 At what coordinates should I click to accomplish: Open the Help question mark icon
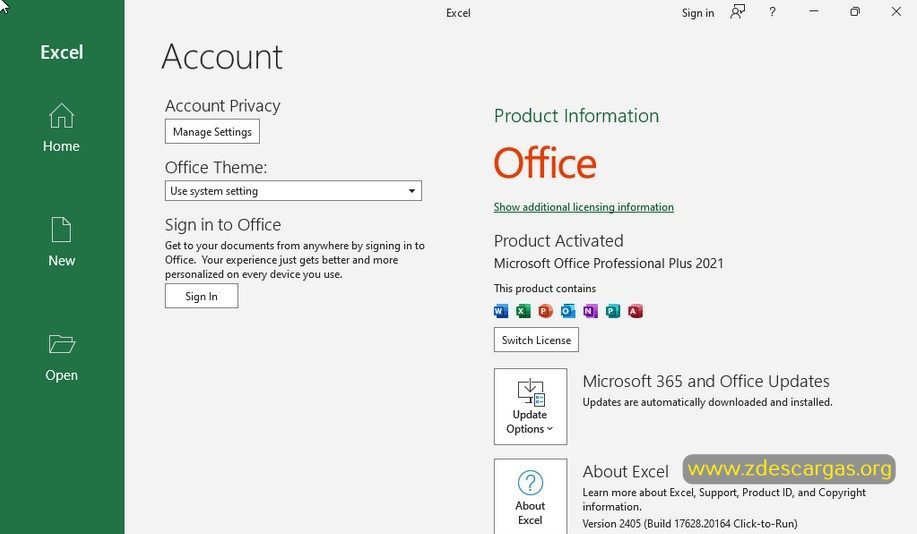772,12
